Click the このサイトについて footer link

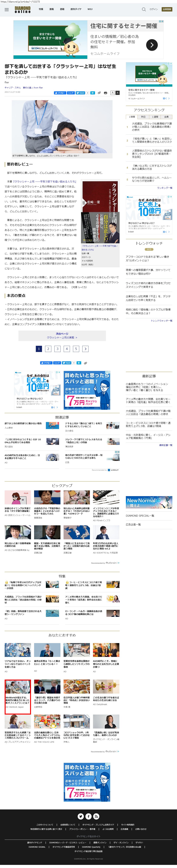[x=45, y=825]
